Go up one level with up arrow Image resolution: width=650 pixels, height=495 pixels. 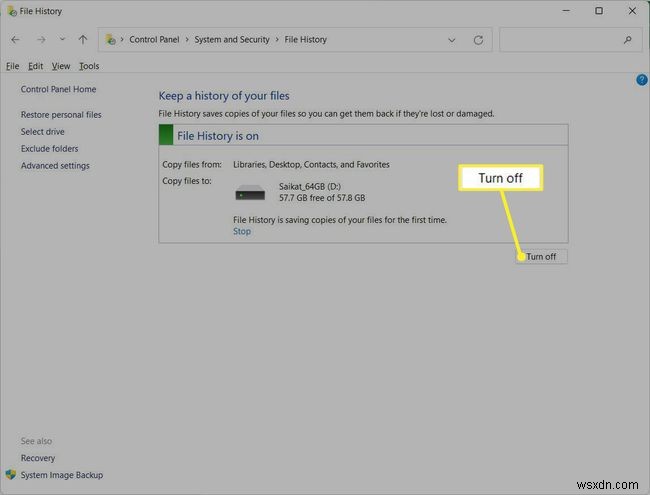pos(83,40)
